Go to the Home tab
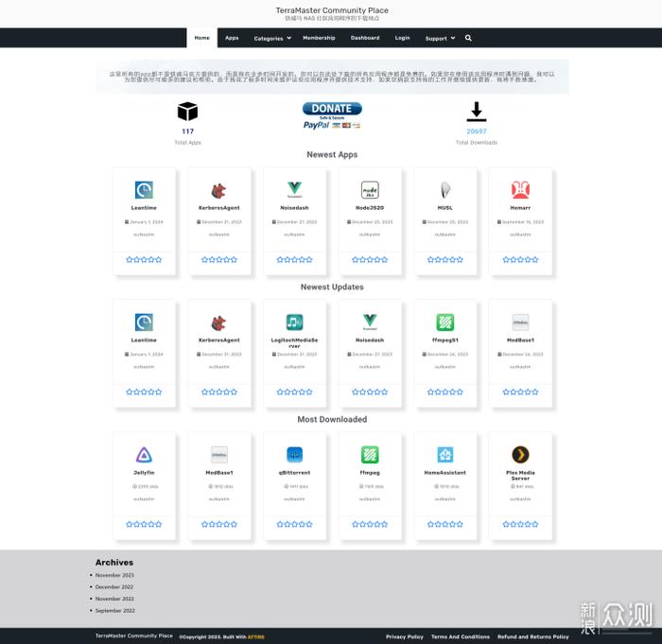Screen dimensions: 662x644 (x=201, y=38)
